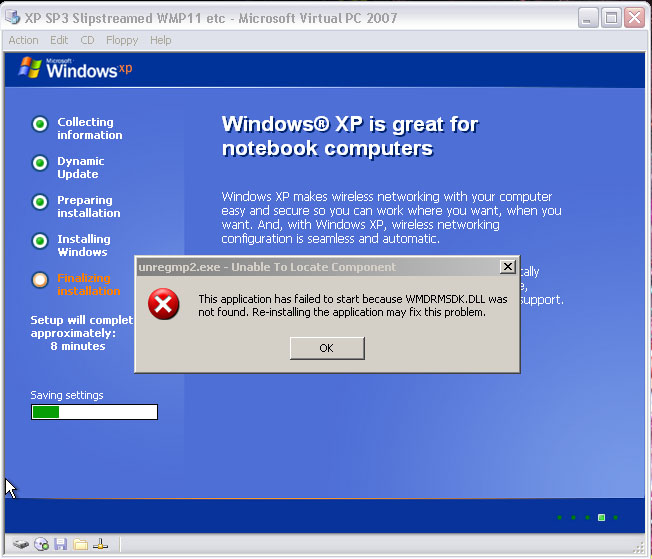Screen dimensions: 652x559
Task: Open the Floppy menu
Action: [x=122, y=40]
